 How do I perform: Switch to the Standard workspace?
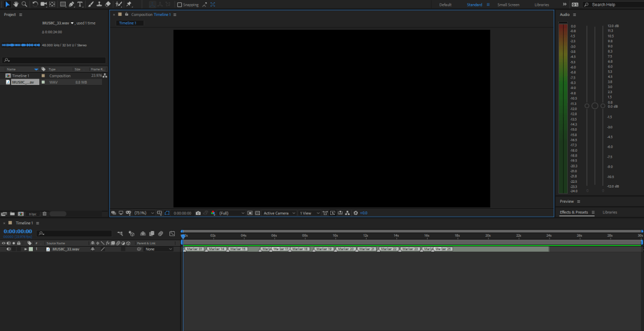point(474,5)
